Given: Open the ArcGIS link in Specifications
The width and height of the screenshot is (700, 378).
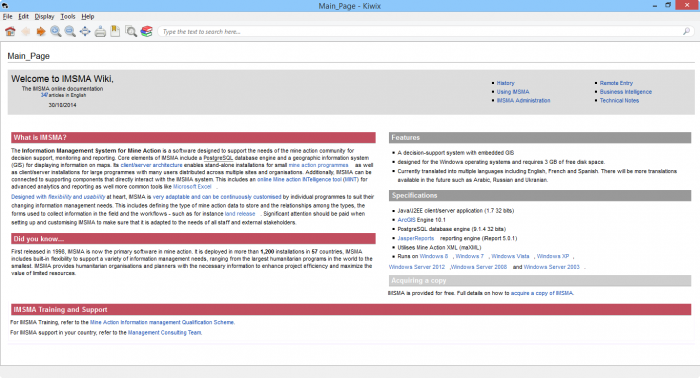Looking at the screenshot, I should [406, 220].
